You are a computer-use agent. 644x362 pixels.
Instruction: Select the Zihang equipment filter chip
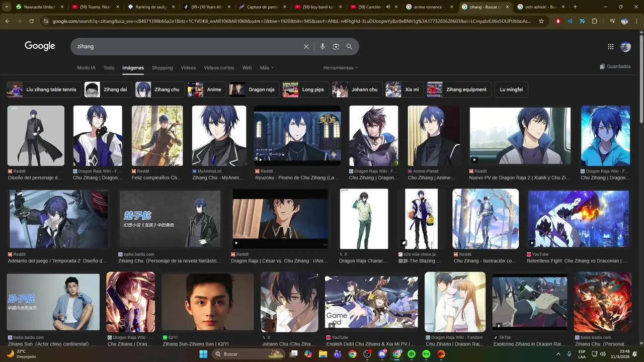(459, 89)
